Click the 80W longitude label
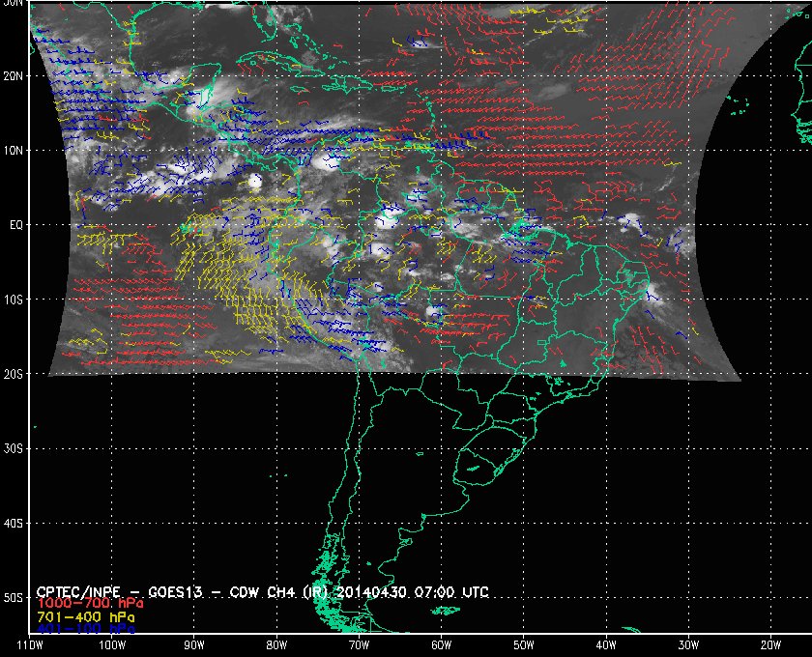Image resolution: width=812 pixels, height=657 pixels. click(x=276, y=645)
